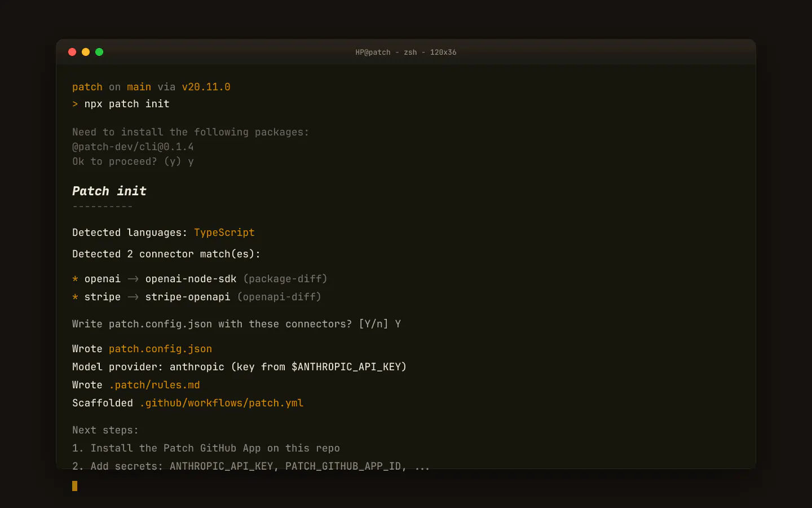The height and width of the screenshot is (508, 812).
Task: Click the arrow after 'stripe'
Action: [x=133, y=297]
